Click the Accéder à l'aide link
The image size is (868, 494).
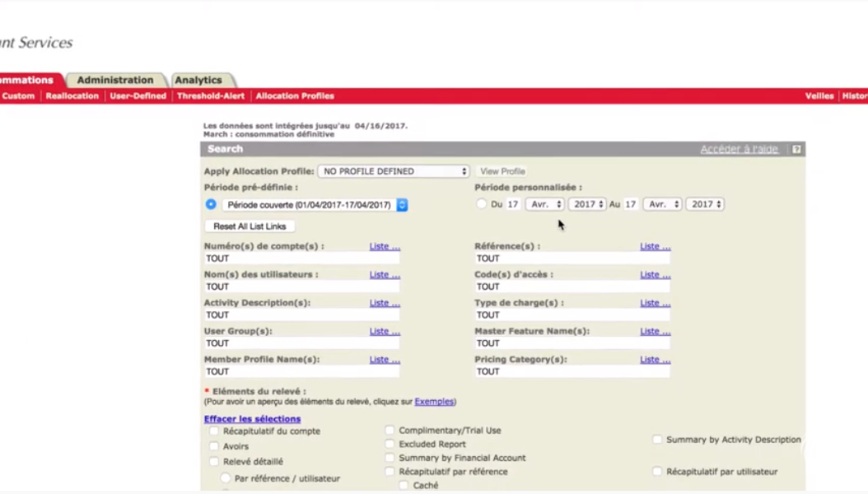click(x=739, y=149)
